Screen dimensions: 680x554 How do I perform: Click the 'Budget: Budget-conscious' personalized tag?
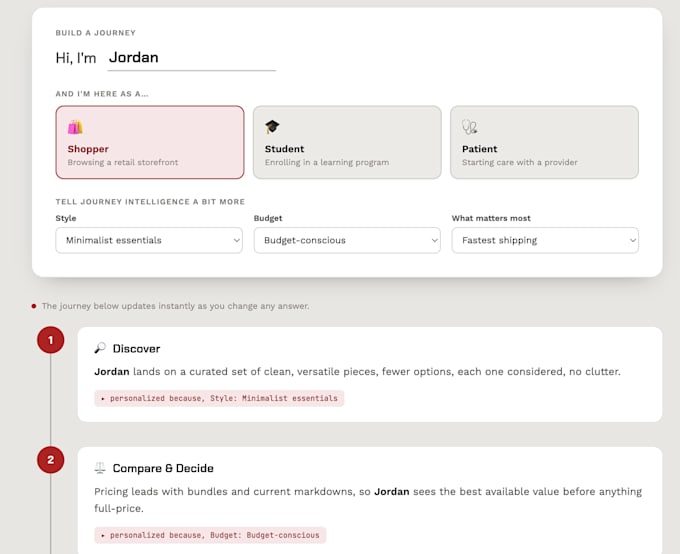pyautogui.click(x=210, y=535)
